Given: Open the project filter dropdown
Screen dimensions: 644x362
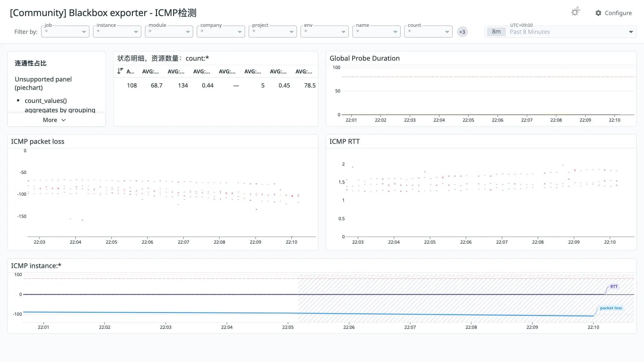Looking at the screenshot, I should coord(273,32).
